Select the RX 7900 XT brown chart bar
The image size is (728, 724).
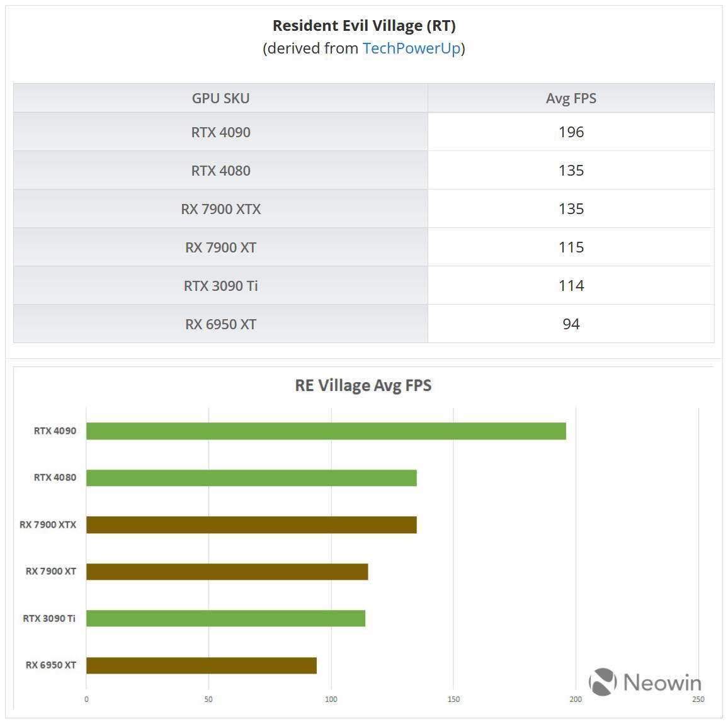[227, 572]
